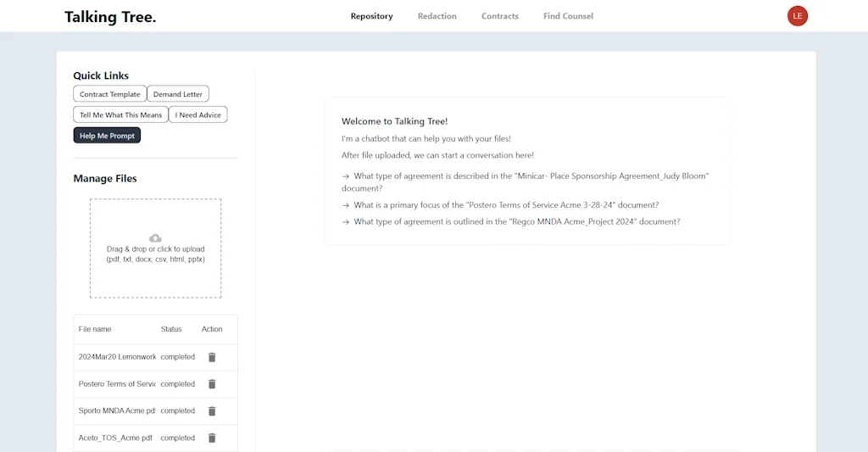Select the Postero Terms of Service suggested question
Viewport: 868px width, 452px height.
505,205
